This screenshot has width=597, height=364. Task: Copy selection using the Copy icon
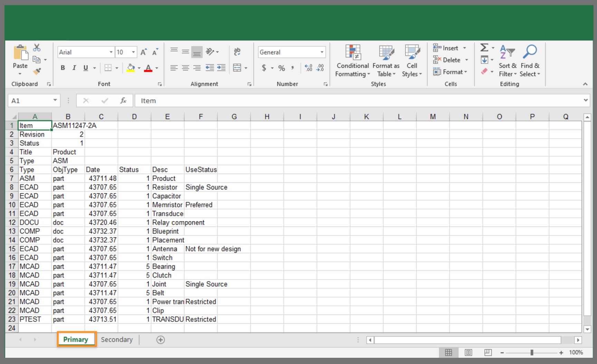37,59
